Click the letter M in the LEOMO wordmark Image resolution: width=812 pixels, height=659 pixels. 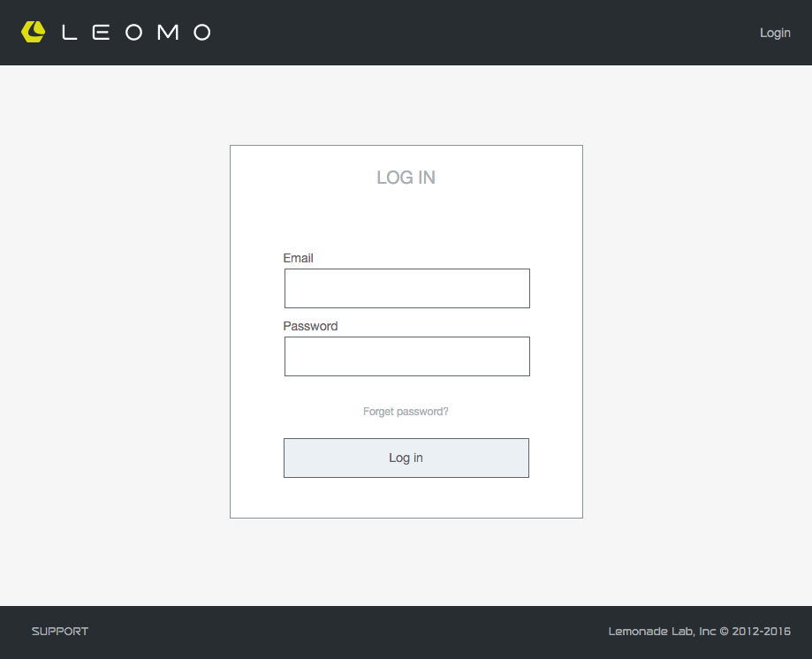(168, 32)
